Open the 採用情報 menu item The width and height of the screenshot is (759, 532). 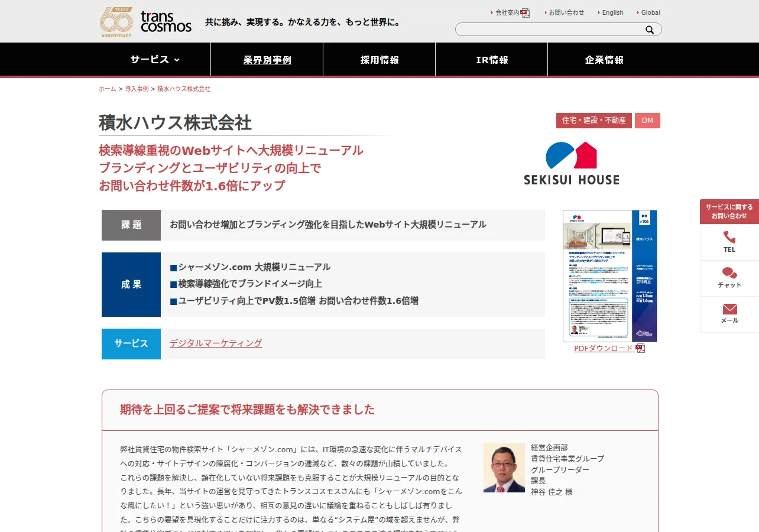pyautogui.click(x=379, y=60)
